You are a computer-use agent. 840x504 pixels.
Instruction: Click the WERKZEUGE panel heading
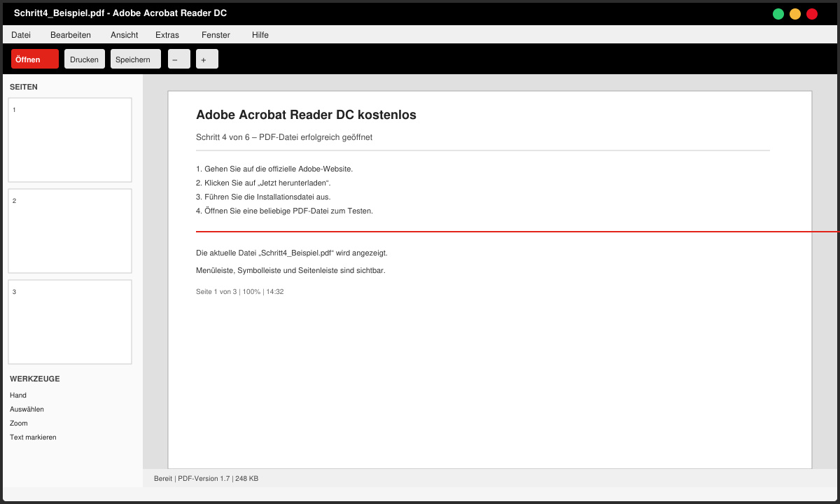pos(35,379)
